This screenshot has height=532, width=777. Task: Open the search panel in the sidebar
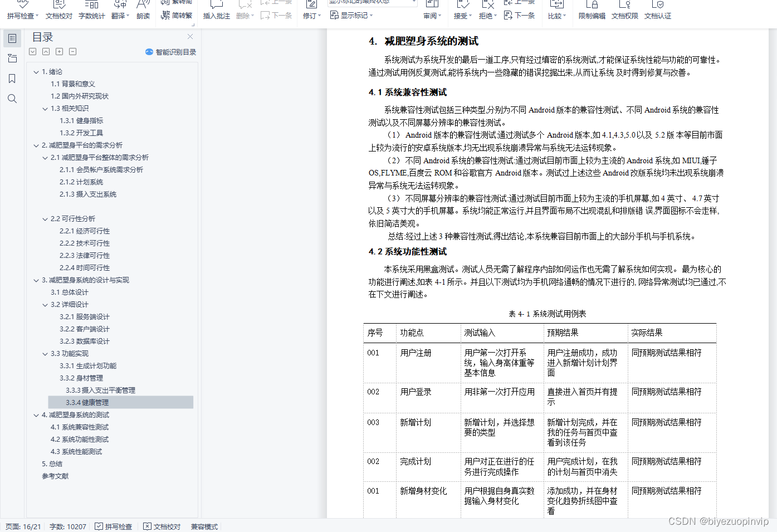(x=12, y=99)
